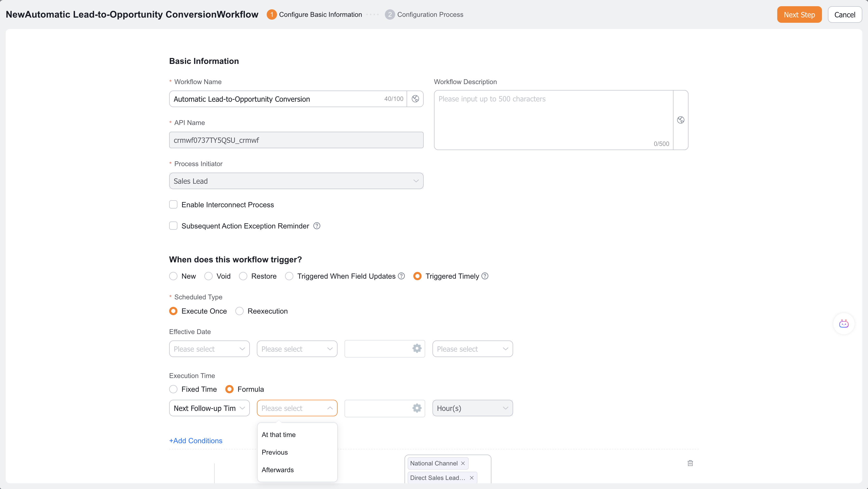The height and width of the screenshot is (489, 868).
Task: Click the trash delete icon for condition row
Action: point(690,463)
